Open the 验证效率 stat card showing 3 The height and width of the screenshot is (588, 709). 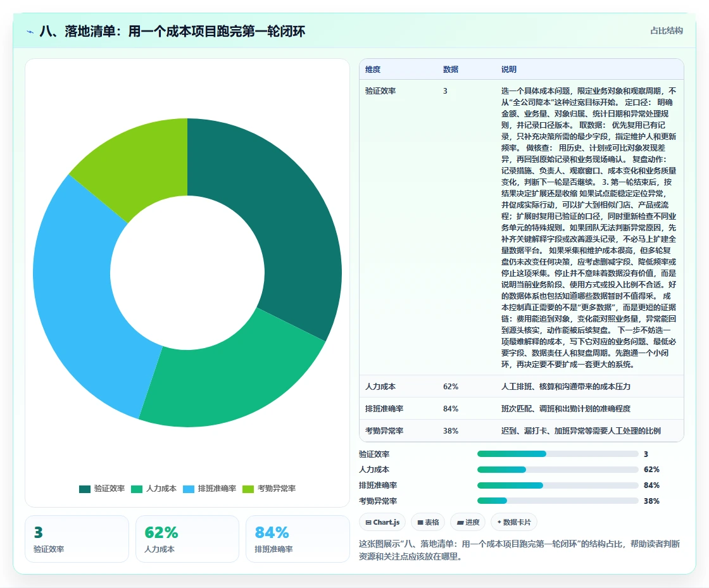(77, 539)
